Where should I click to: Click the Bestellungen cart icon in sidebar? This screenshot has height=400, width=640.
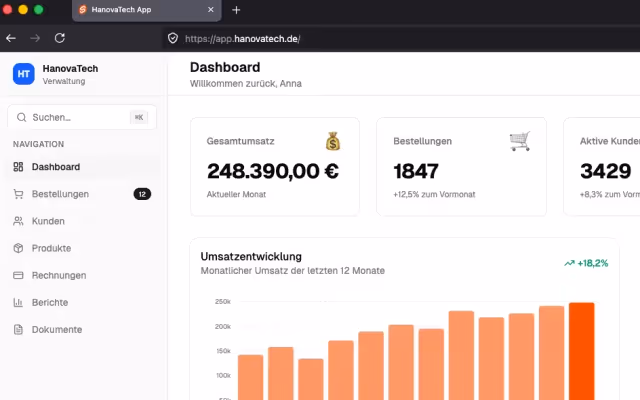(x=18, y=194)
